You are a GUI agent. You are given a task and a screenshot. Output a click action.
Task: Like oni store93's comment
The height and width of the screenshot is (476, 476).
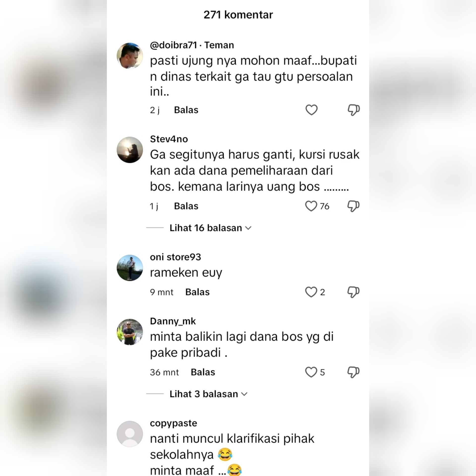coord(311,292)
